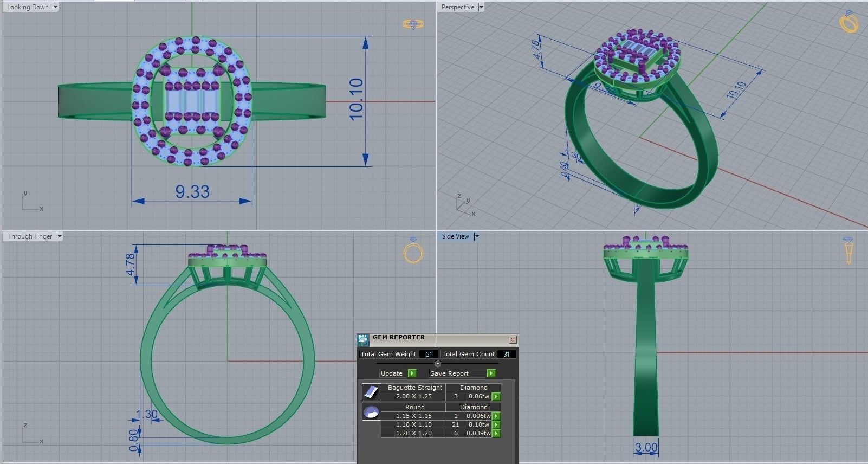Click the Round gem thumbnail
868x464 pixels.
click(371, 412)
